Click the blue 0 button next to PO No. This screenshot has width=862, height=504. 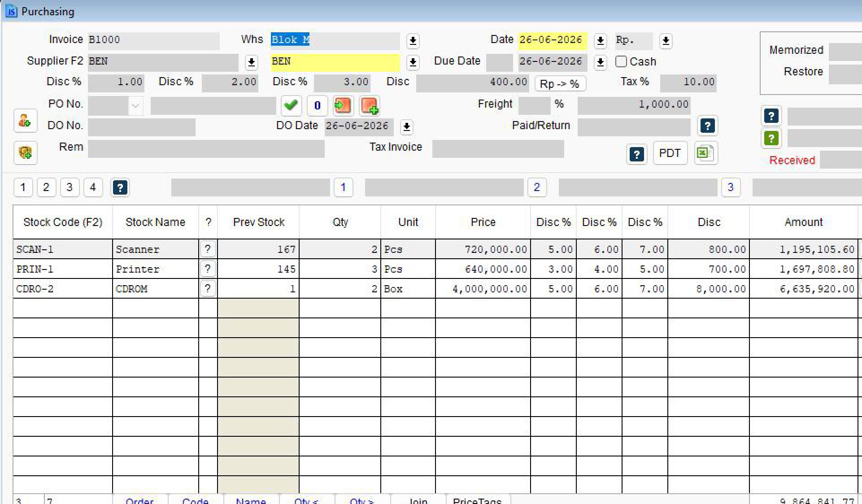coord(317,105)
